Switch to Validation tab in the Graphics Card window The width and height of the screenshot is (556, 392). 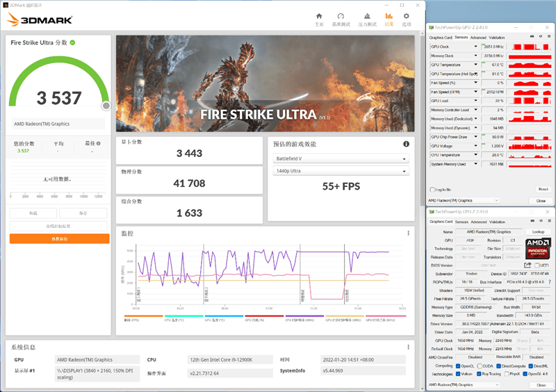(x=497, y=222)
